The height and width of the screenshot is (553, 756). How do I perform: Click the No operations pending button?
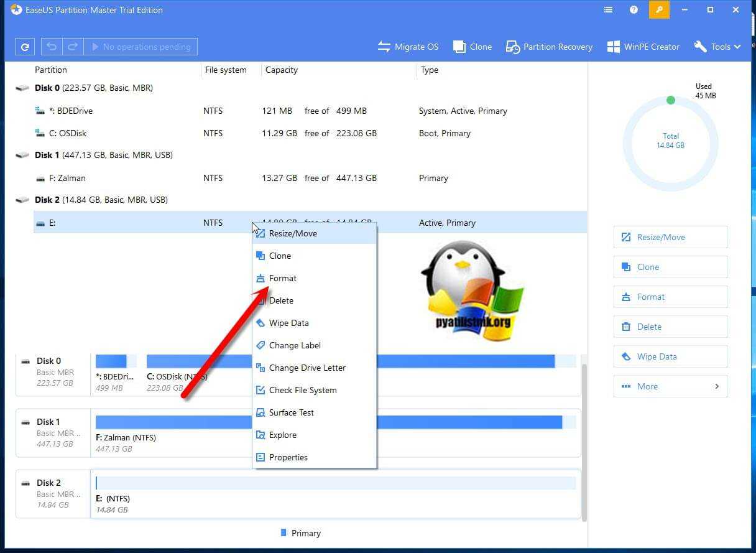tap(141, 47)
